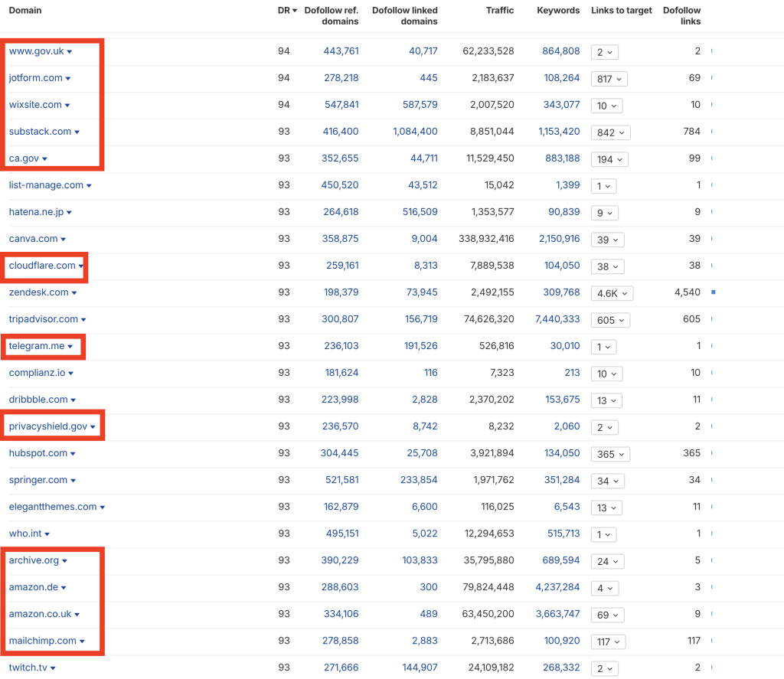The height and width of the screenshot is (679, 784).
Task: Sort the table by DR column
Action: (287, 11)
